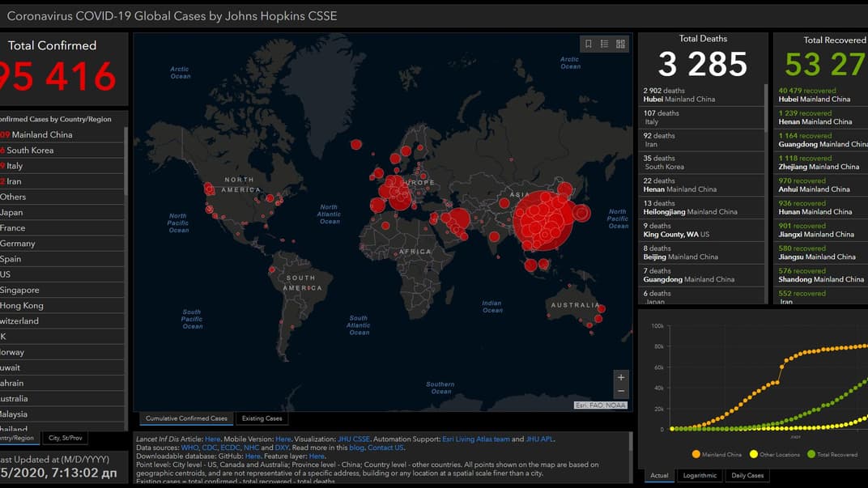Open the basemap gallery grid icon

(x=621, y=44)
